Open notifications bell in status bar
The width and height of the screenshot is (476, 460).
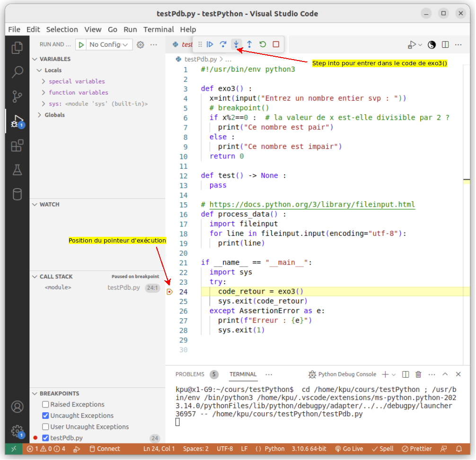[x=459, y=450]
